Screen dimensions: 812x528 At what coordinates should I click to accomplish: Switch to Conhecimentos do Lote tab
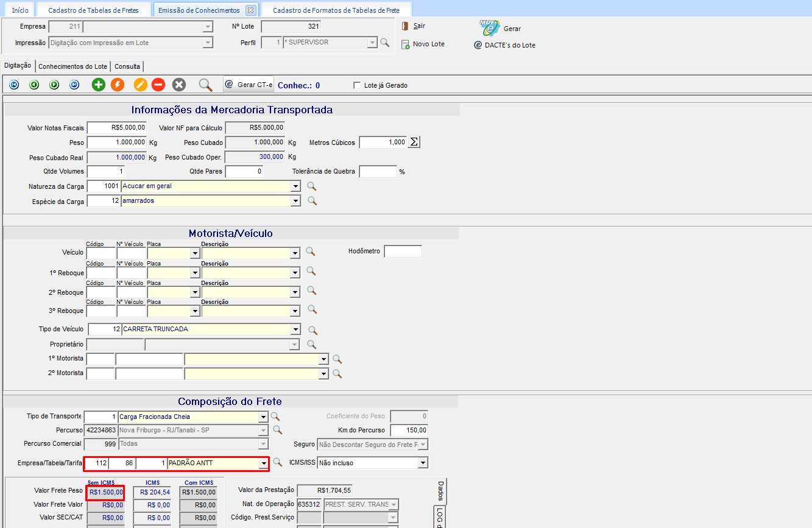(x=74, y=66)
